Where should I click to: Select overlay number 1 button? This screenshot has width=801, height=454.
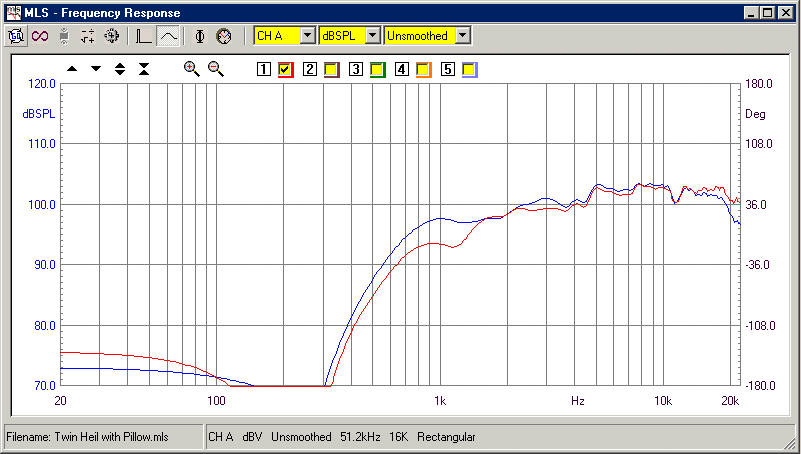(x=264, y=69)
